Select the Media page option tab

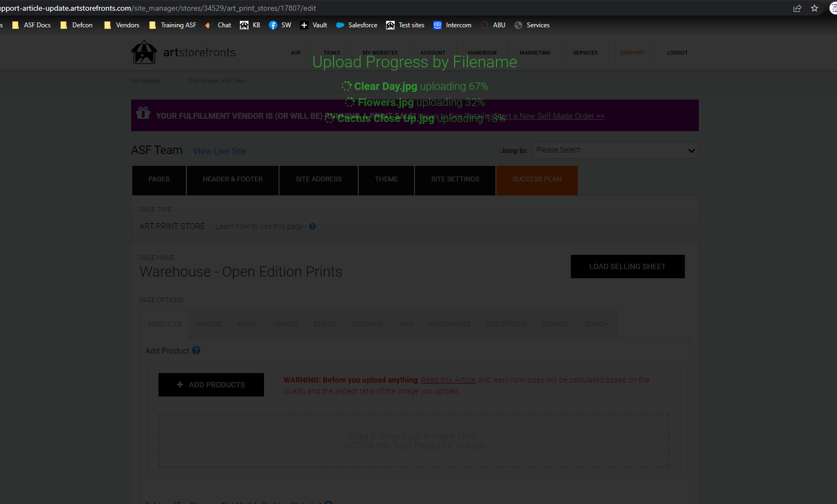(x=247, y=324)
